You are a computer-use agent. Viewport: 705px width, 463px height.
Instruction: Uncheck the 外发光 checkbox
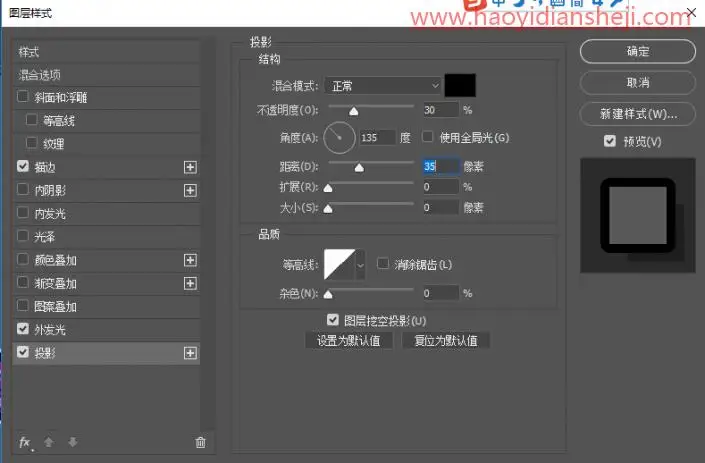(x=22, y=329)
